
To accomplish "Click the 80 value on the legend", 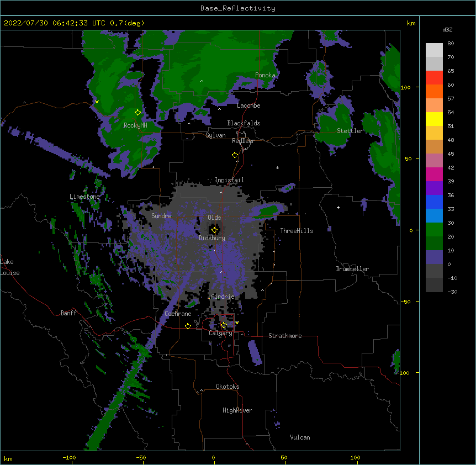I will tap(451, 44).
